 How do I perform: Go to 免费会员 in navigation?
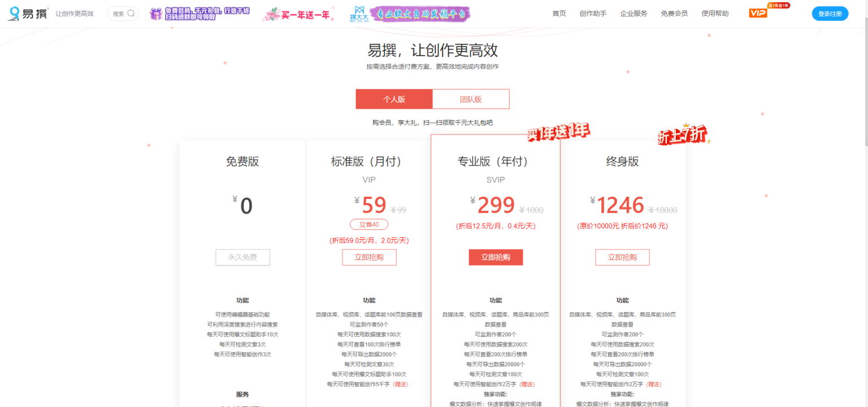point(674,14)
